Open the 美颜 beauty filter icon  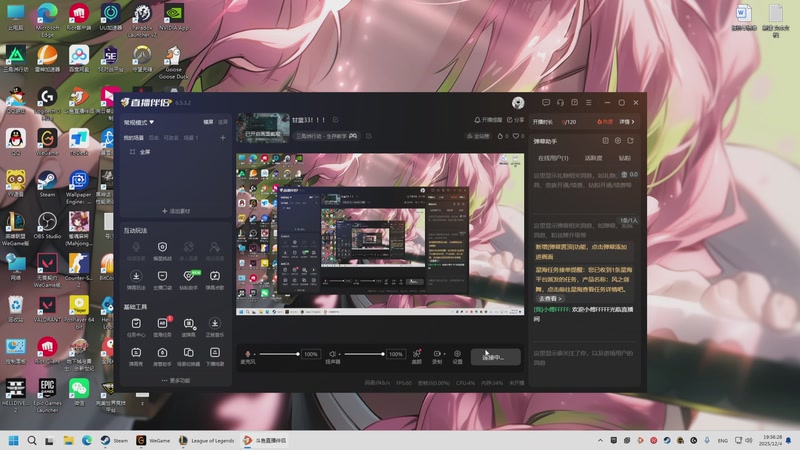tap(417, 356)
